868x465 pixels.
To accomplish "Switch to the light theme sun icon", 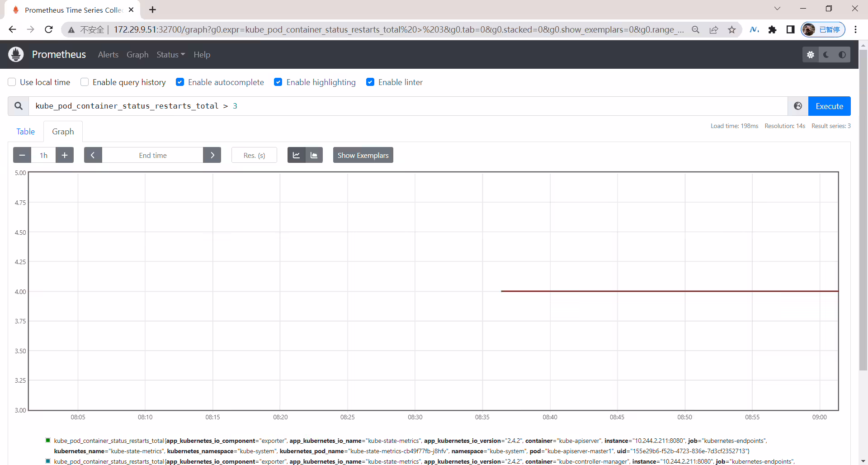I will tap(811, 55).
